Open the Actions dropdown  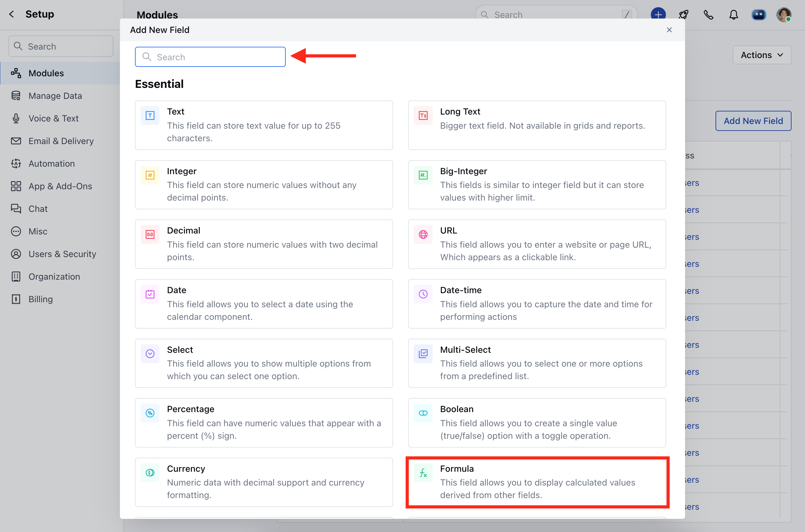click(x=762, y=55)
